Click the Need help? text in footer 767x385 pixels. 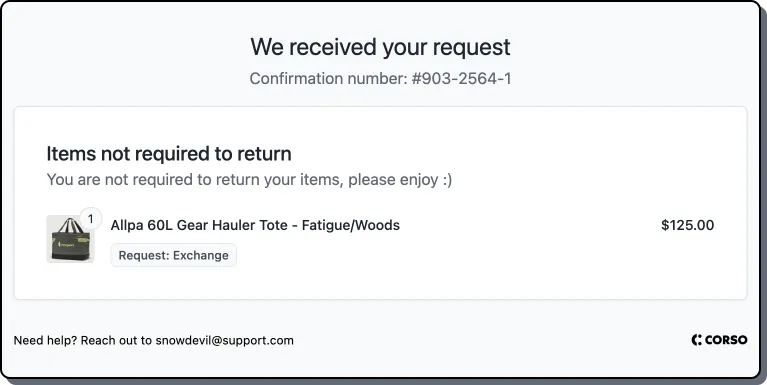45,340
